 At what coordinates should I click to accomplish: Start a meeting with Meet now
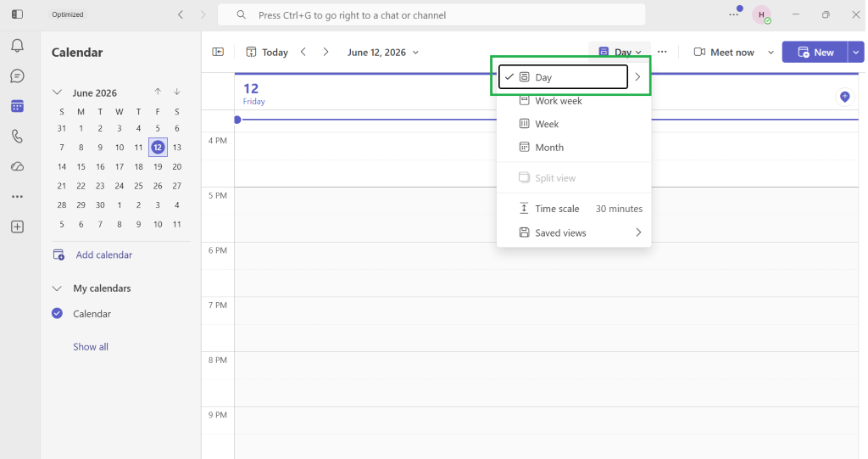tap(724, 52)
